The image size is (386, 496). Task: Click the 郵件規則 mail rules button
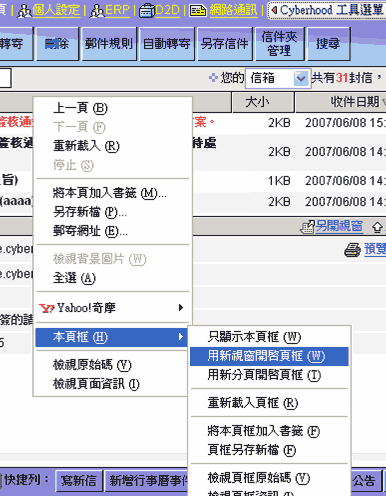pyautogui.click(x=109, y=44)
